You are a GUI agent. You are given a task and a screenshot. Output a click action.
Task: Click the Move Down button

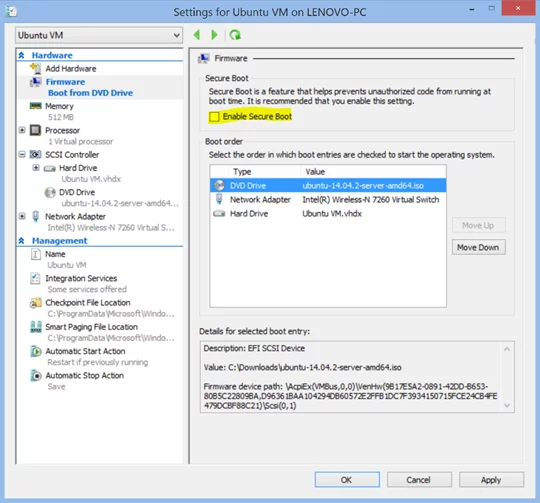(x=479, y=247)
